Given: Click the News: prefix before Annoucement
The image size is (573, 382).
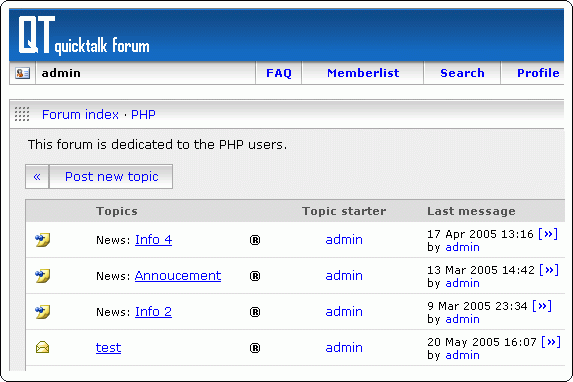Looking at the screenshot, I should tap(113, 276).
